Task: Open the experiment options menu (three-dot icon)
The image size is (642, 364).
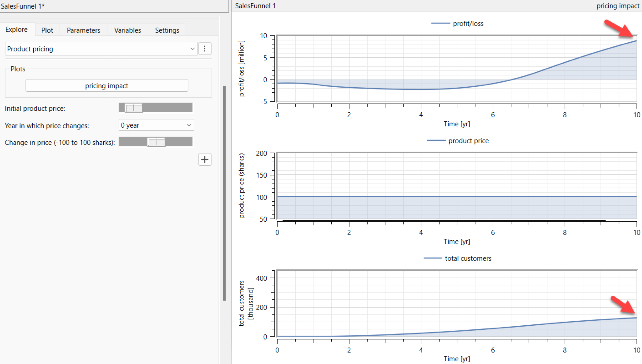Action: [x=205, y=48]
